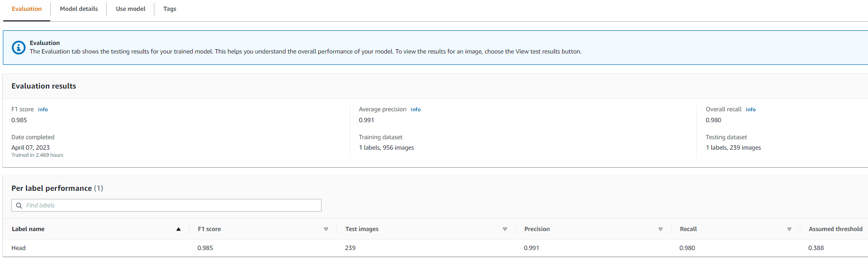Open Info link beside Average precision

click(415, 109)
